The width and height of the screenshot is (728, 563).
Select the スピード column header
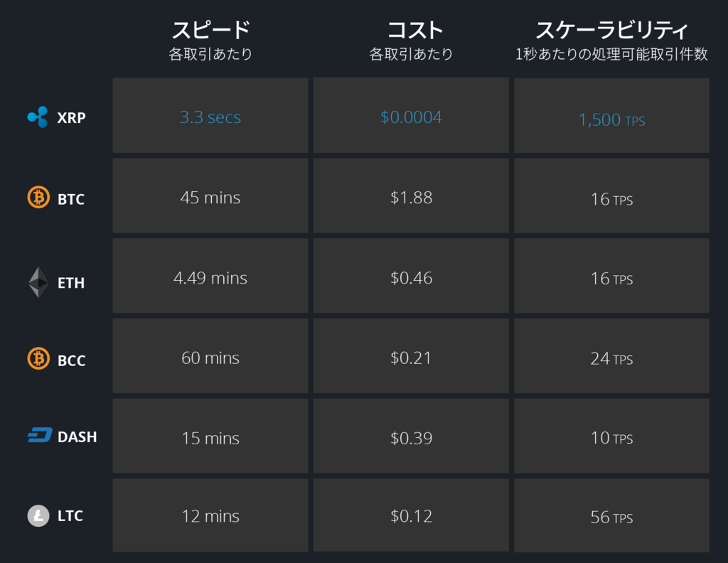210,30
